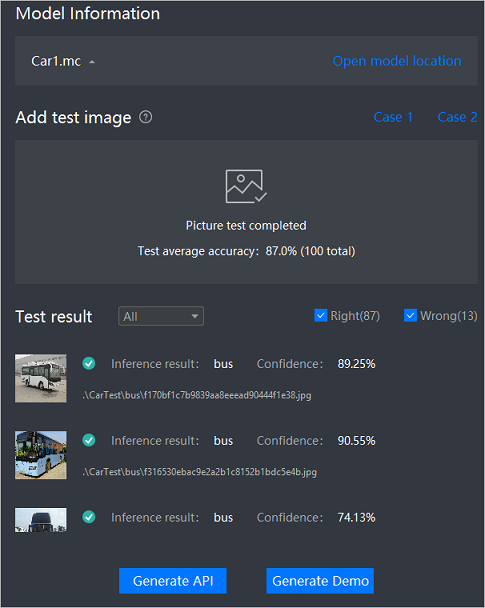Click the Generate Demo button
This screenshot has height=608, width=485.
(320, 581)
